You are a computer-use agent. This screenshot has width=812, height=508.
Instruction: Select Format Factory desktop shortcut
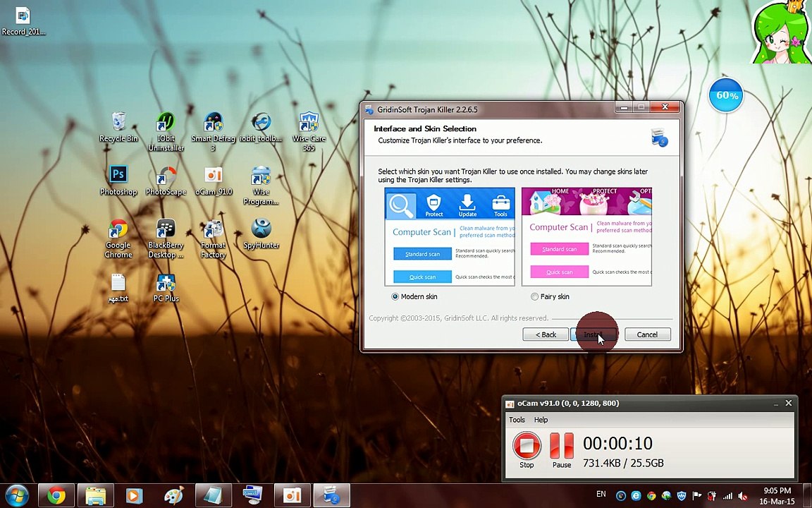coord(214,238)
